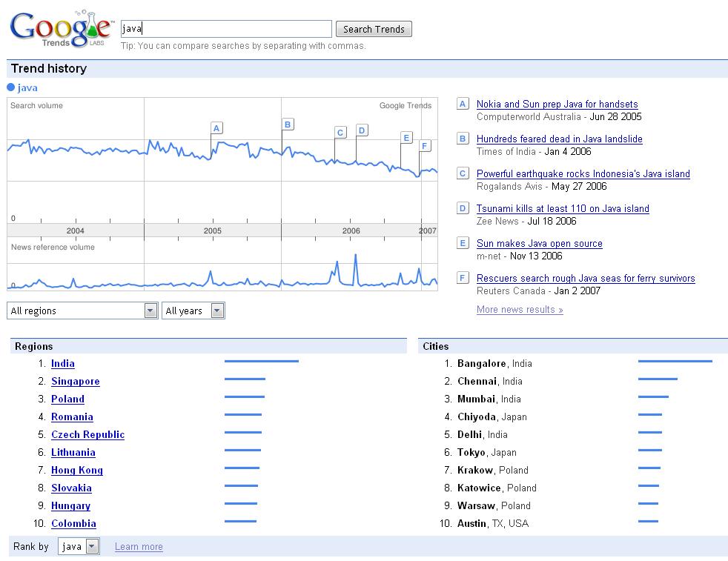Image resolution: width=728 pixels, height=561 pixels.
Task: Click 'Bangalore, India' in the Cities list
Action: point(494,363)
